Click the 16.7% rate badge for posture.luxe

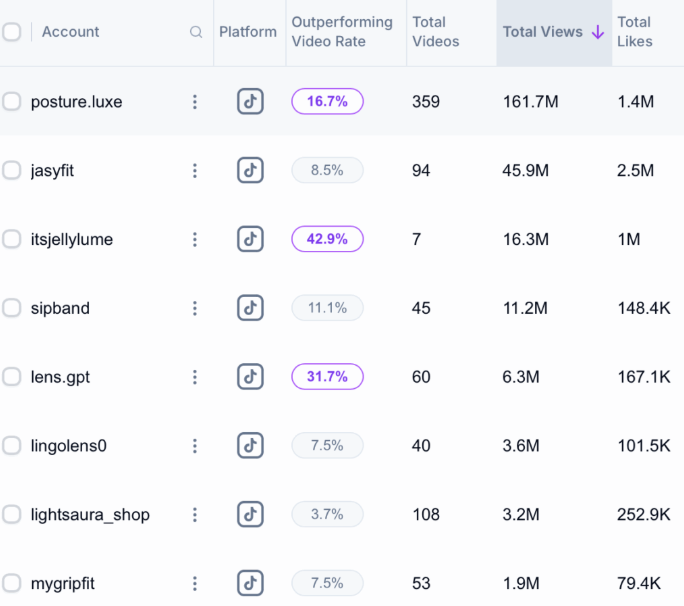[327, 102]
